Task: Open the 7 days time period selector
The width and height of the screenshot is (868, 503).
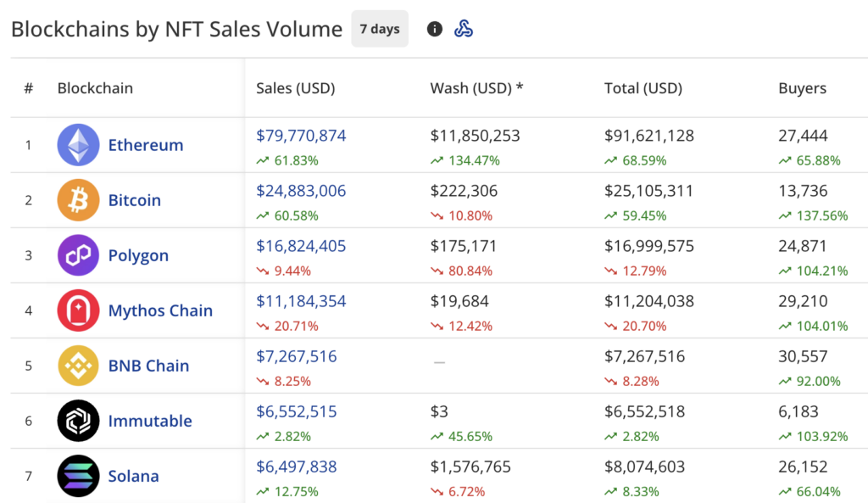Action: pyautogui.click(x=379, y=28)
